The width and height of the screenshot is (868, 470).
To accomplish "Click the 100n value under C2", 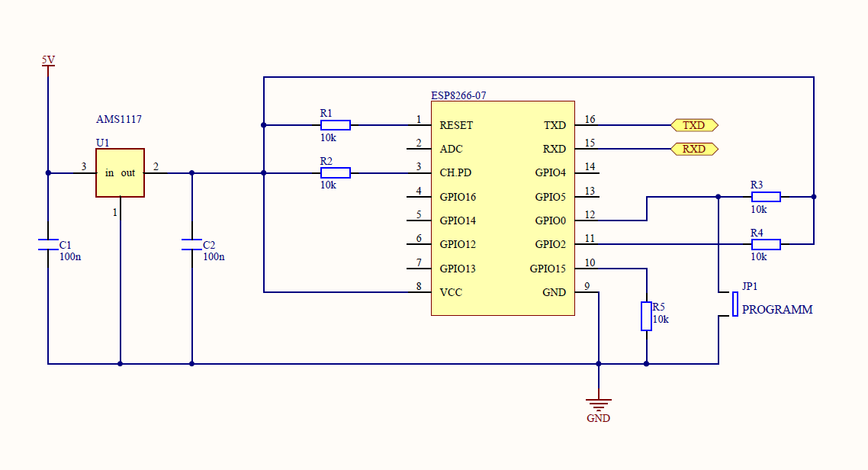I will pos(214,256).
